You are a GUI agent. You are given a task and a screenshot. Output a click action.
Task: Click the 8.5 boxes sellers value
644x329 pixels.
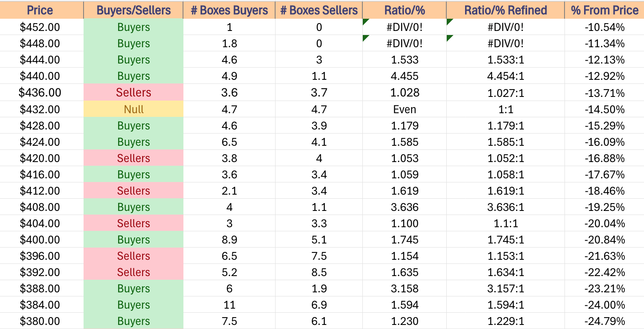click(x=319, y=272)
